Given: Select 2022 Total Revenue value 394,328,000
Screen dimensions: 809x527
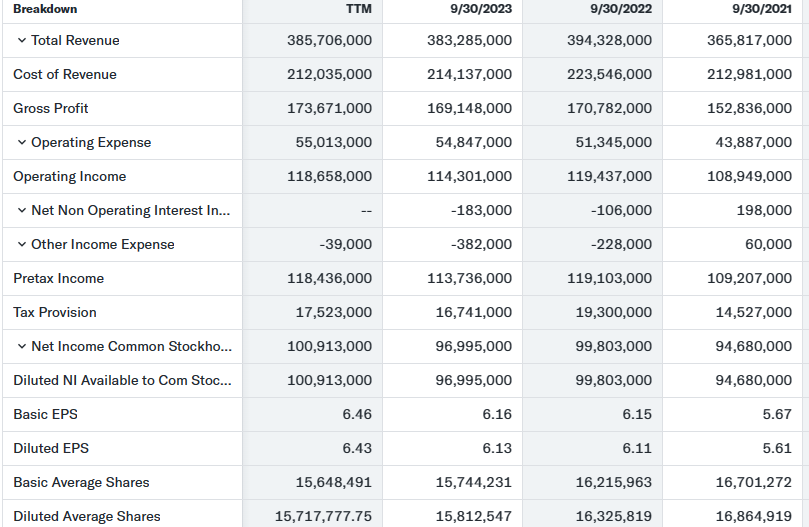Looking at the screenshot, I should pyautogui.click(x=610, y=40).
